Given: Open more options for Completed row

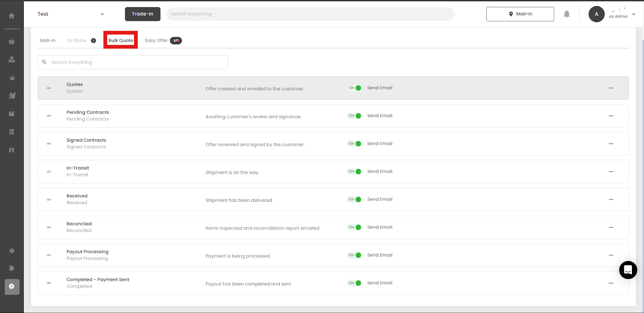Looking at the screenshot, I should (x=611, y=283).
